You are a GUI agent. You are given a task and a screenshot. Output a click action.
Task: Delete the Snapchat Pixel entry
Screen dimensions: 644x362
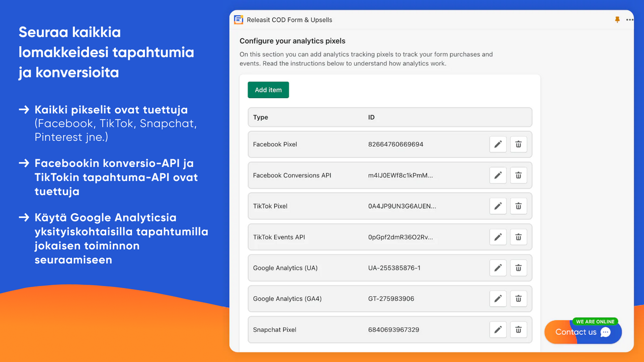[x=518, y=330]
